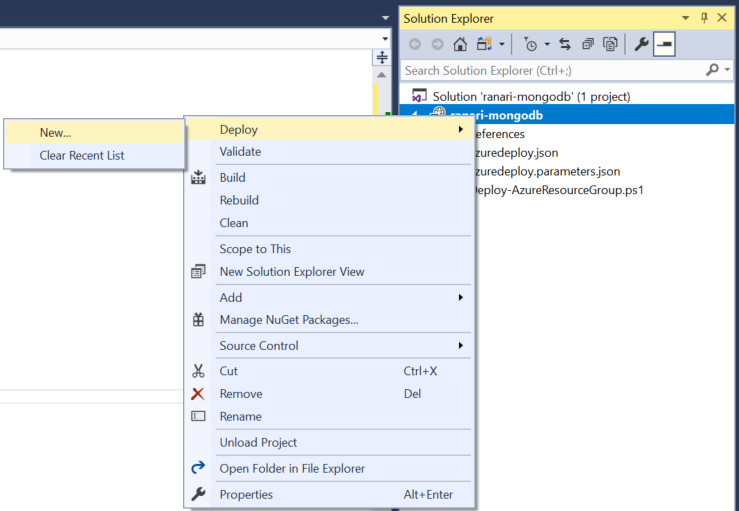Click the search magnifier icon
The height and width of the screenshot is (511, 739).
[x=712, y=70]
